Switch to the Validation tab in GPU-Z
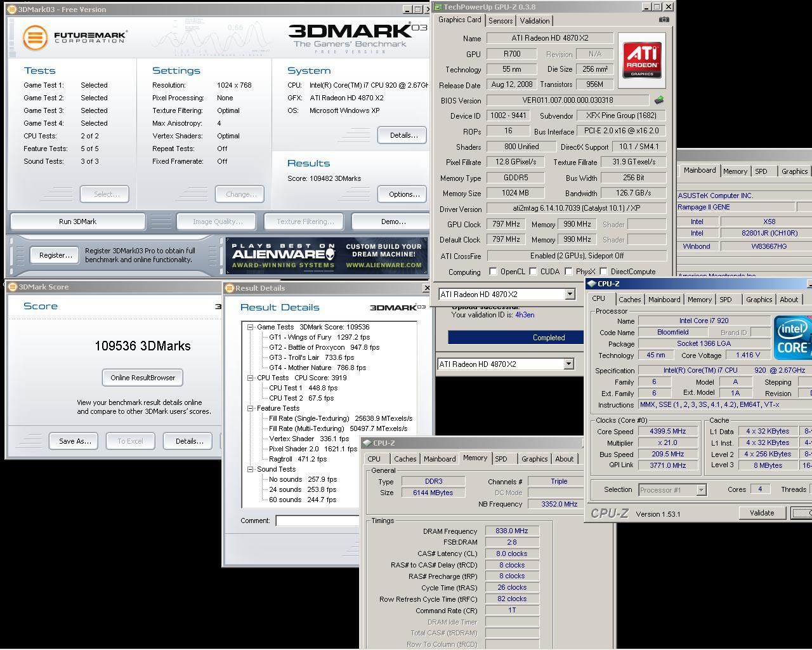Screen dimensions: 812x650 [535, 21]
